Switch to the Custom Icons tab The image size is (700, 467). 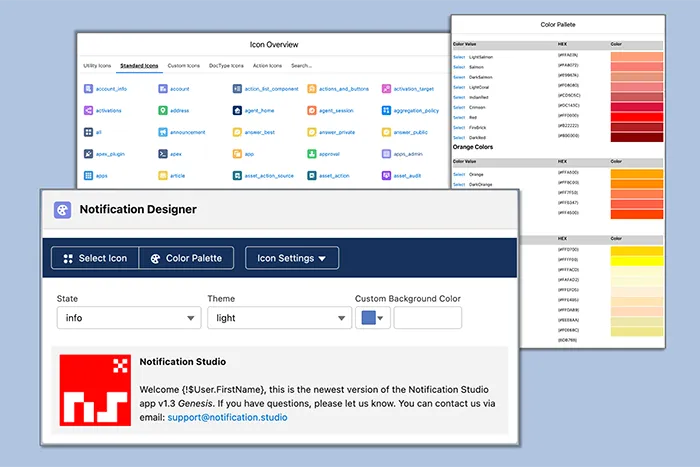(x=184, y=66)
